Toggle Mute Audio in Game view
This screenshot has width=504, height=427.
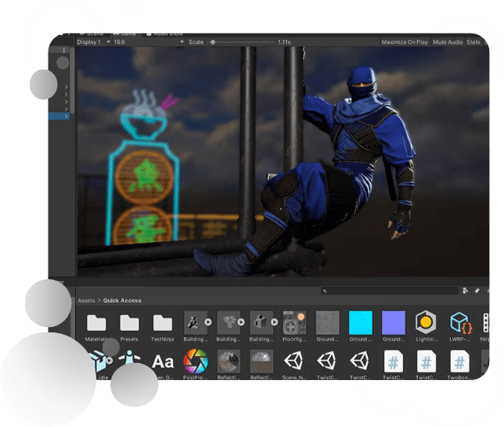(447, 42)
